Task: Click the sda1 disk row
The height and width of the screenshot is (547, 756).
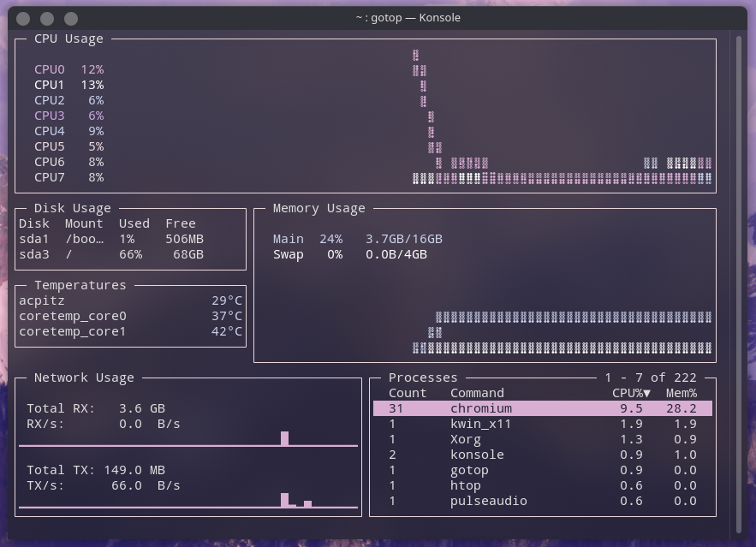Action: pyautogui.click(x=111, y=239)
